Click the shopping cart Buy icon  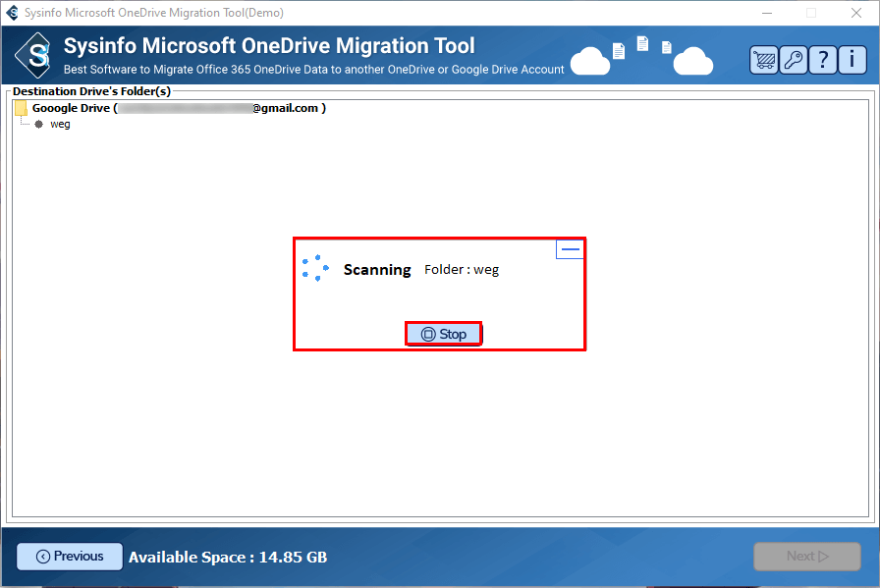point(764,60)
